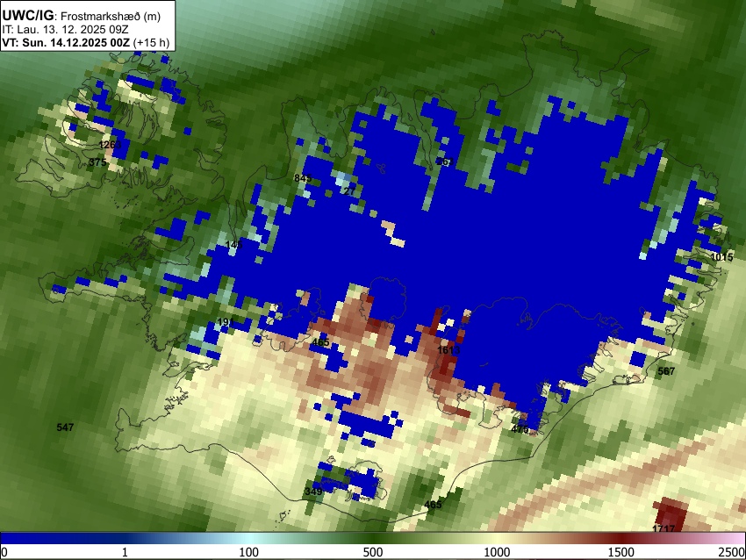Click the 349 value on the map
The height and width of the screenshot is (560, 746).
313,492
